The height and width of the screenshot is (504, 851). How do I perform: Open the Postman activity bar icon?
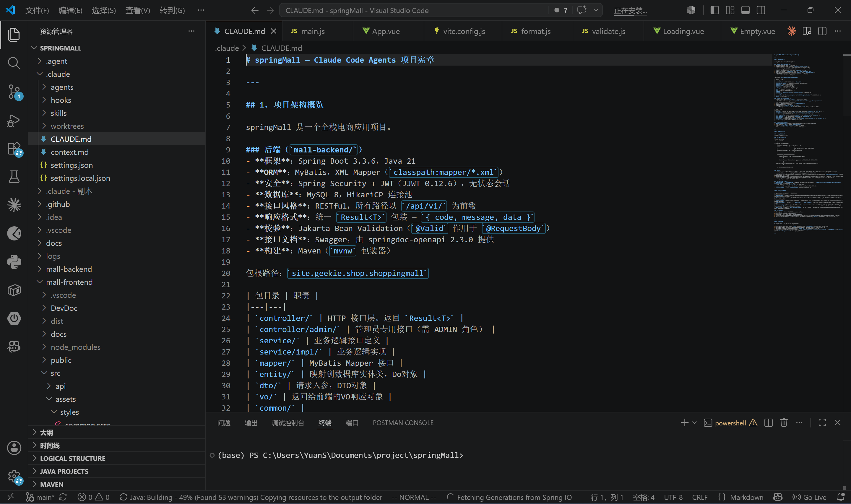14,233
